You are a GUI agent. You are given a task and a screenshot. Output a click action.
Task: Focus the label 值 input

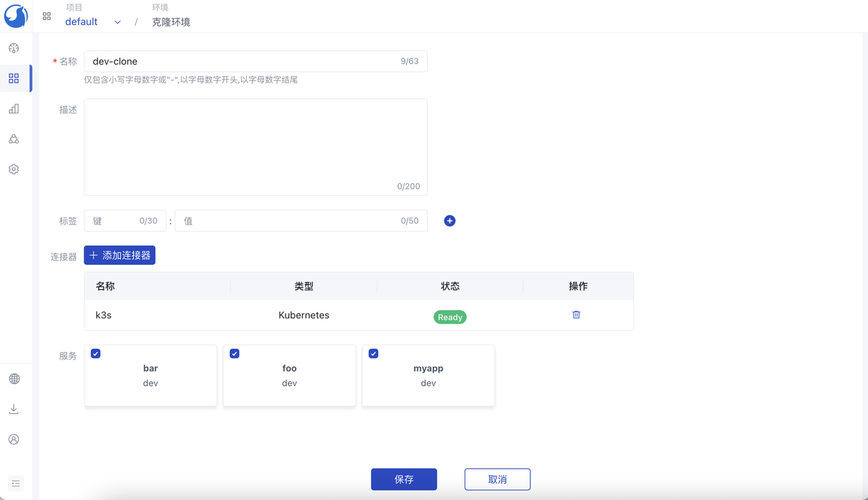pyautogui.click(x=301, y=220)
